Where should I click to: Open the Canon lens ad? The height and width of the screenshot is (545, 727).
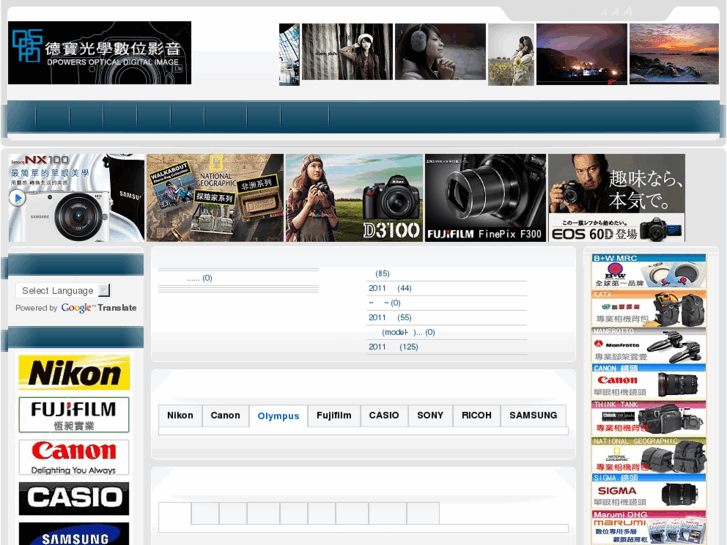(x=649, y=381)
